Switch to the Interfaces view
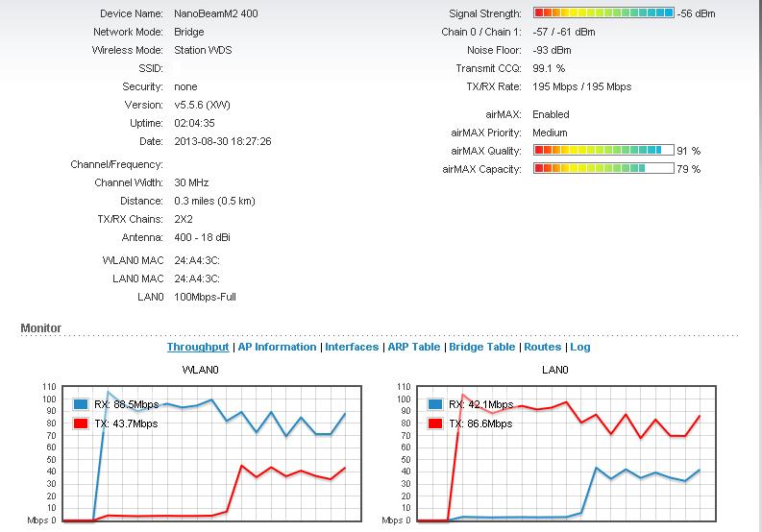This screenshot has width=762, height=532. [x=352, y=347]
